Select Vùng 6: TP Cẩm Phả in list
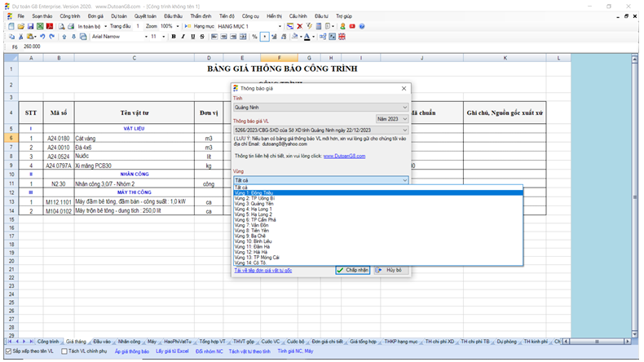The width and height of the screenshot is (644, 362). 378,220
